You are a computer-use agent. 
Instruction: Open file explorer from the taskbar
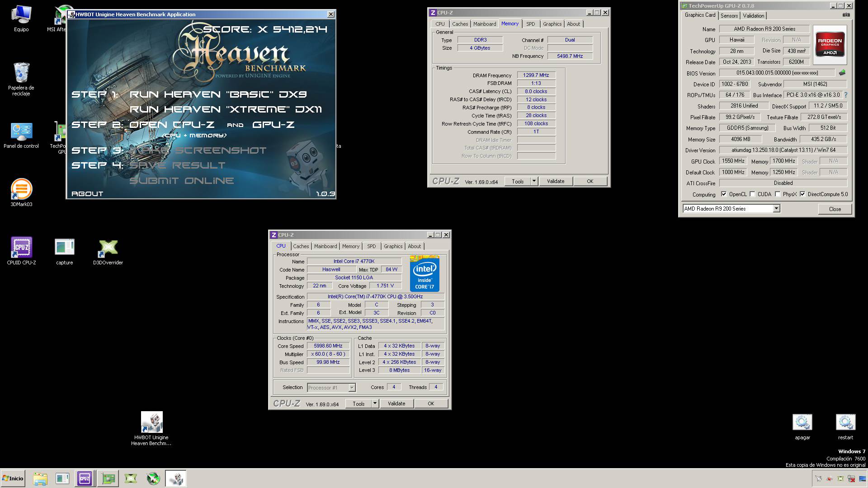40,479
